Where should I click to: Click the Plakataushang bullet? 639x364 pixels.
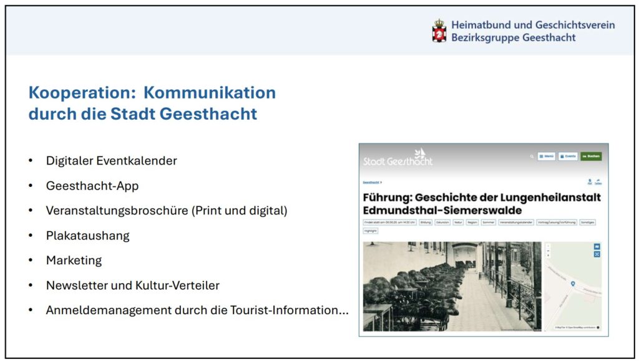[87, 236]
